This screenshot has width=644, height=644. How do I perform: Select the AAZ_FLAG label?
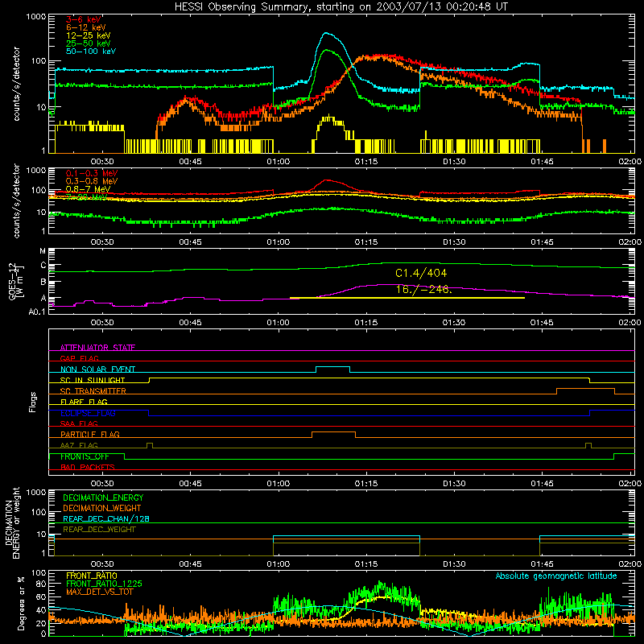coord(79,445)
